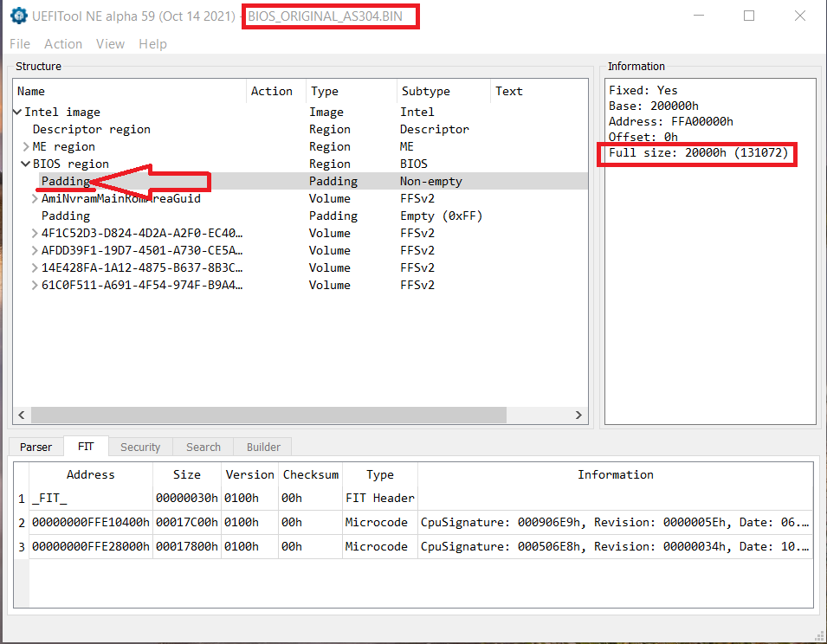
Task: Select size cell 00017800h
Action: click(x=187, y=546)
